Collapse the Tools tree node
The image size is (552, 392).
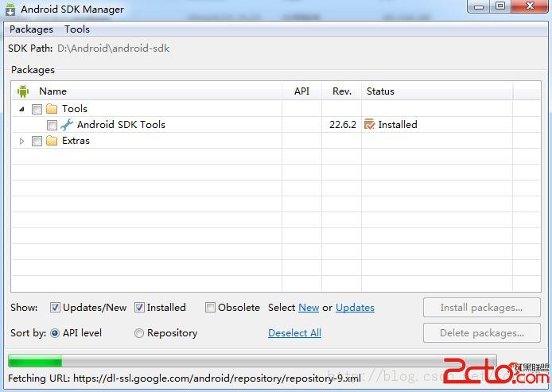click(x=21, y=109)
